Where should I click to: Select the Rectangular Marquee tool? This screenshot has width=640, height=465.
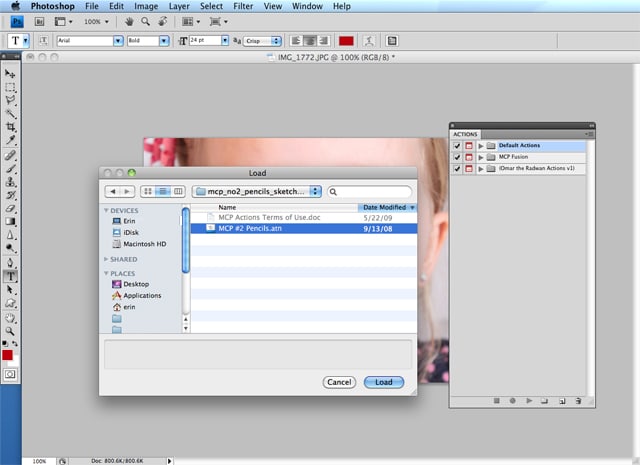tap(10, 87)
